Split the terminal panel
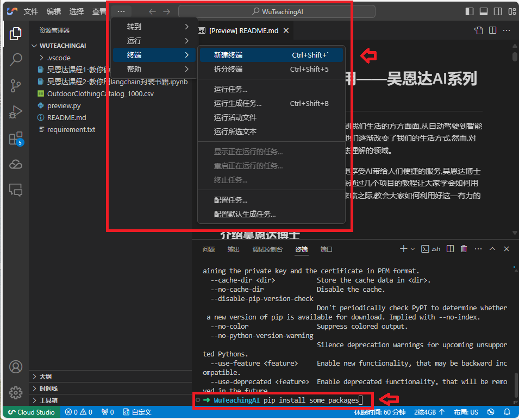This screenshot has height=420, width=519. 450,249
